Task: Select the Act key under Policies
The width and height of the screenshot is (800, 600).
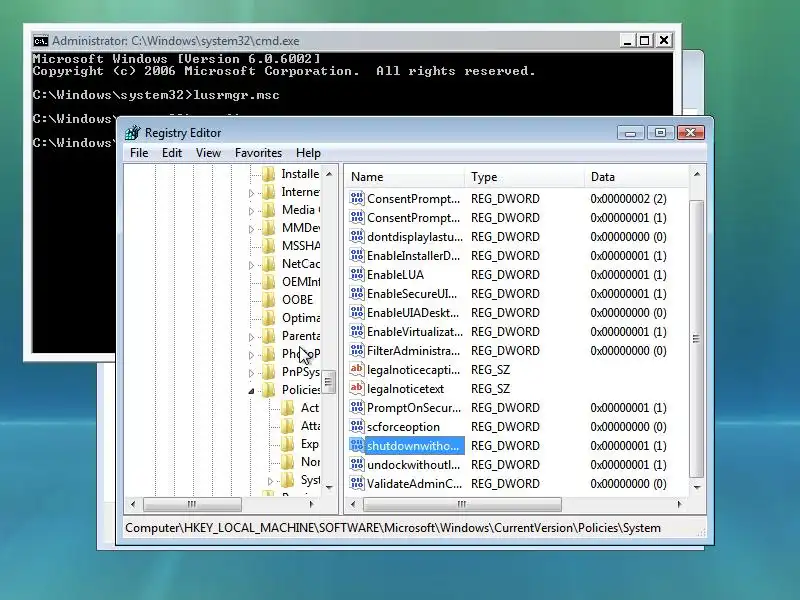Action: point(309,408)
